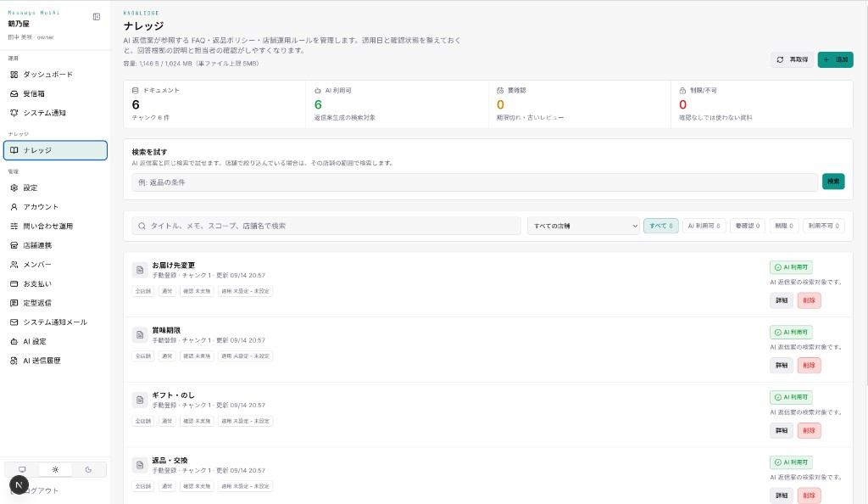Open お支払い billing page
Screen dimensions: 868x504
point(55,283)
